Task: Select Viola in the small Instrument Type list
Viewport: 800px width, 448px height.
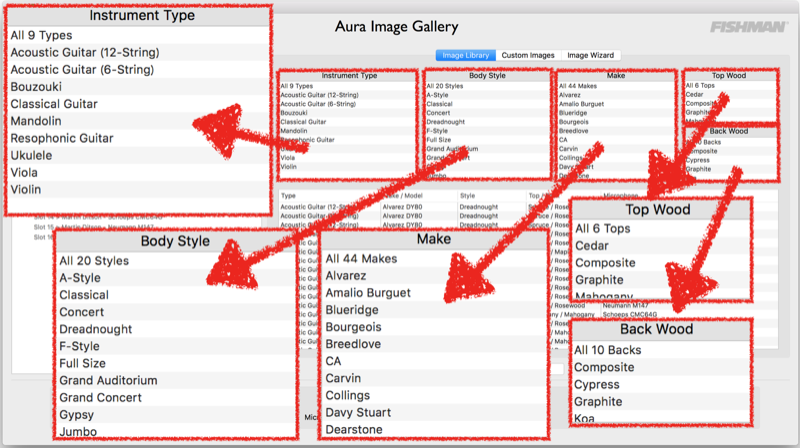Action: click(x=288, y=158)
